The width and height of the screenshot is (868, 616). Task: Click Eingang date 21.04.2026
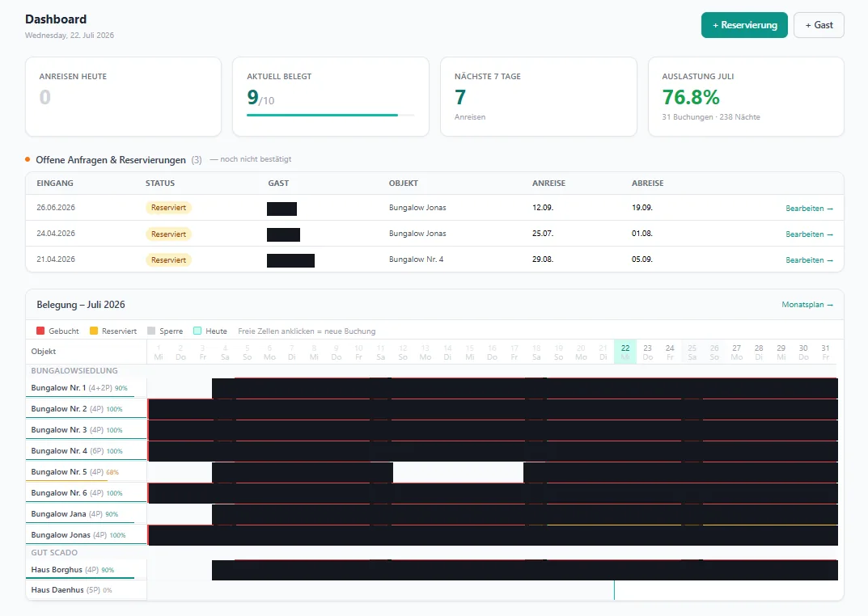(x=56, y=259)
